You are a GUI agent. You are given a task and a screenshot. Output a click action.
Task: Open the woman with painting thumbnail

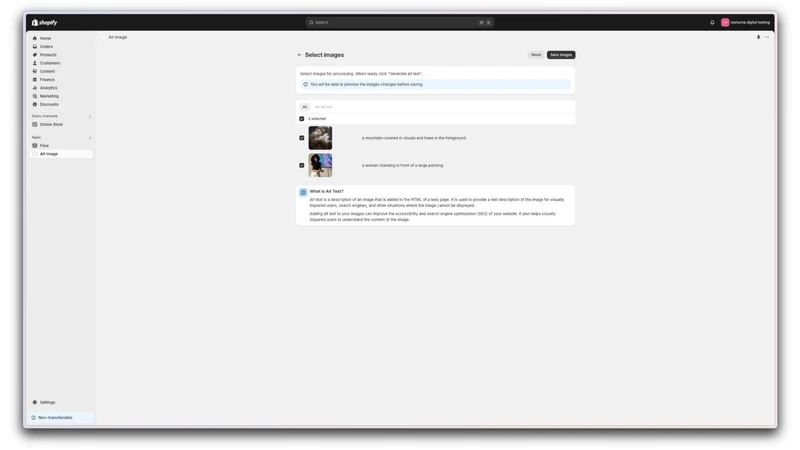pyautogui.click(x=320, y=165)
